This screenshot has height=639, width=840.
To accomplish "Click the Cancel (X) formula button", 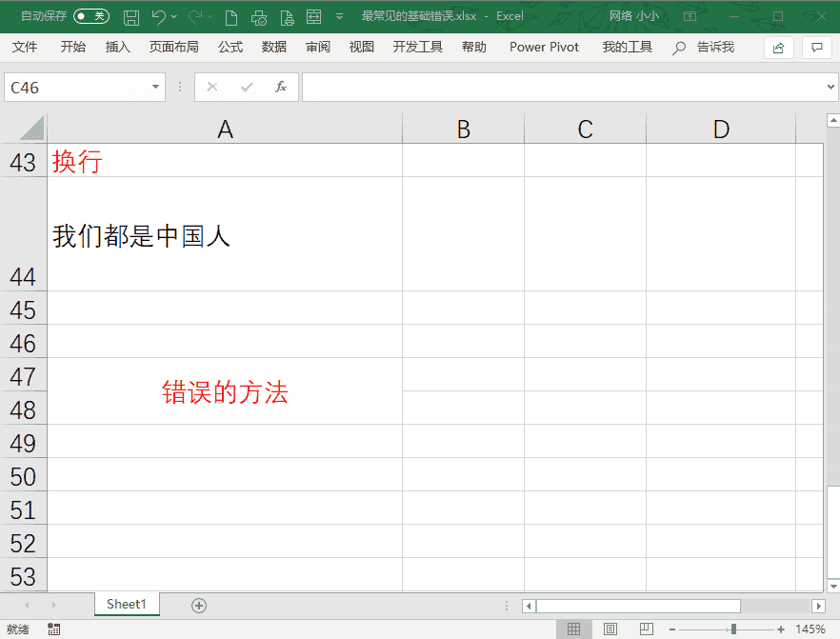I will [x=212, y=87].
